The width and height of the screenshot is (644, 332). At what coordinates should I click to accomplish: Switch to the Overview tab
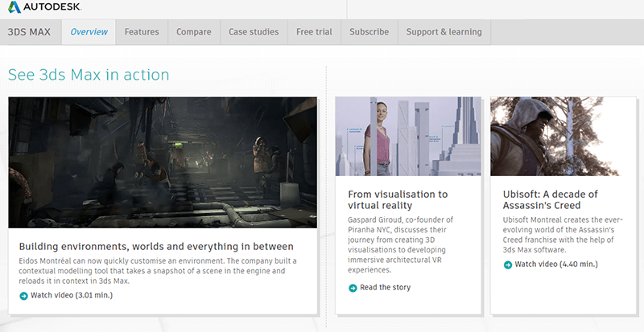(89, 32)
